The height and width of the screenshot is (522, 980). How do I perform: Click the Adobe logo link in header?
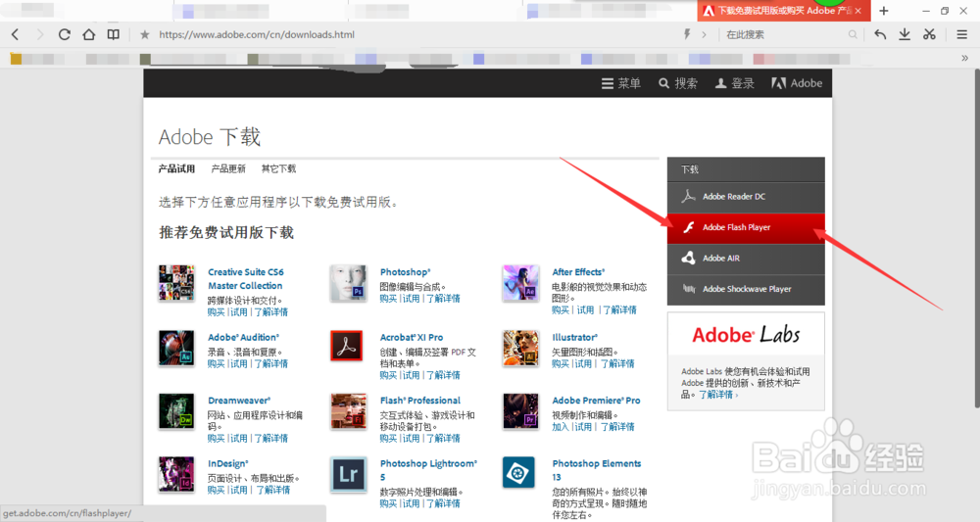click(x=797, y=83)
